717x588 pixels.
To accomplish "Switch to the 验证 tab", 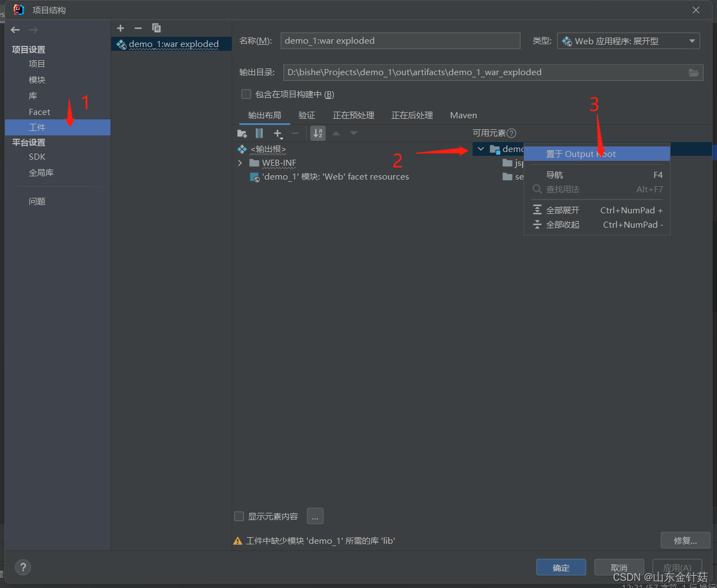I will pyautogui.click(x=307, y=115).
